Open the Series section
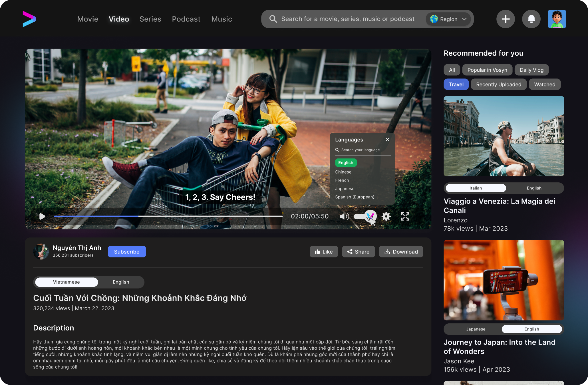Screen dimensions: 588x385 pyautogui.click(x=150, y=19)
